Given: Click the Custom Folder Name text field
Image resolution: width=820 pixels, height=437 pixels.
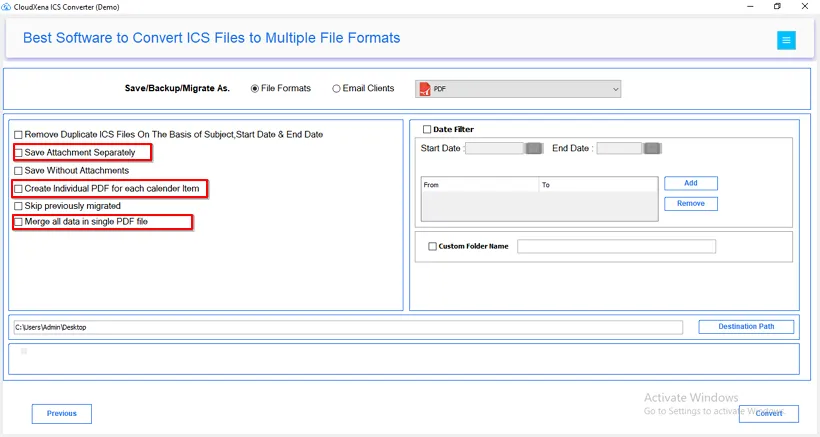Looking at the screenshot, I should point(617,246).
